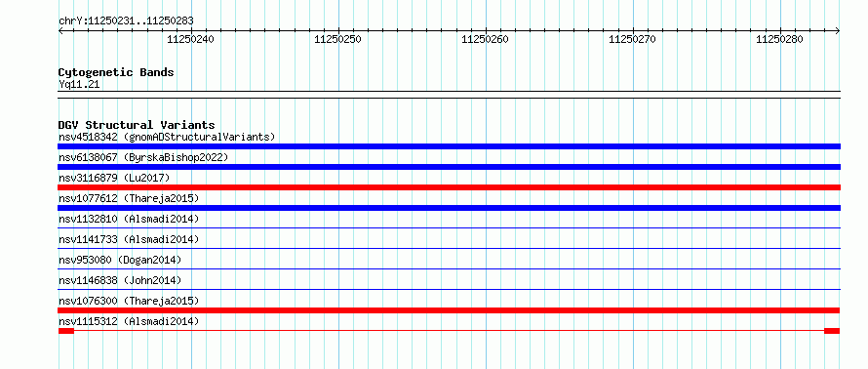Click the nsv1115312 (Alsmadi2014) label
The width and height of the screenshot is (868, 369).
[x=129, y=321]
